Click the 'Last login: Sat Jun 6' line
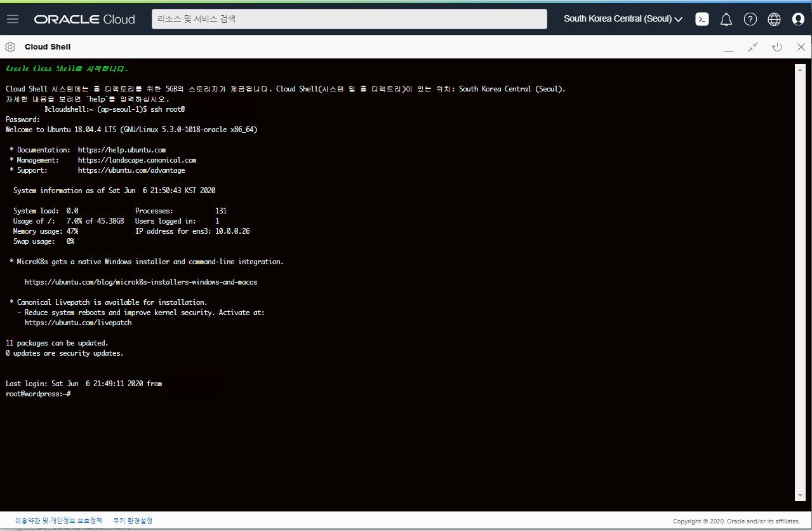The image size is (812, 531). (84, 384)
